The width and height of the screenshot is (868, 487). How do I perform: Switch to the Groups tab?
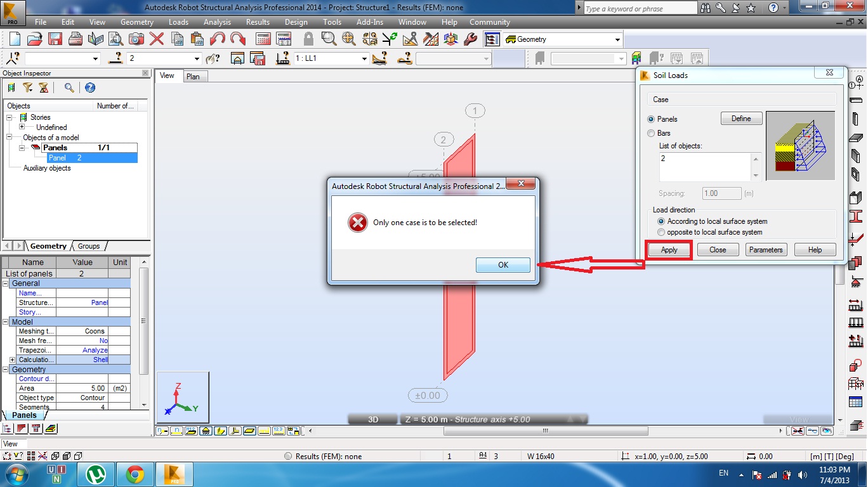tap(89, 246)
